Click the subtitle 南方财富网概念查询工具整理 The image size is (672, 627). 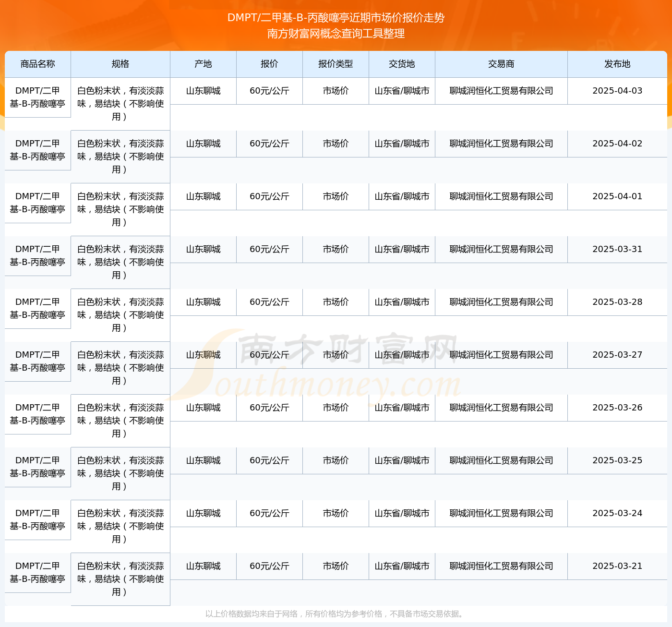(336, 34)
